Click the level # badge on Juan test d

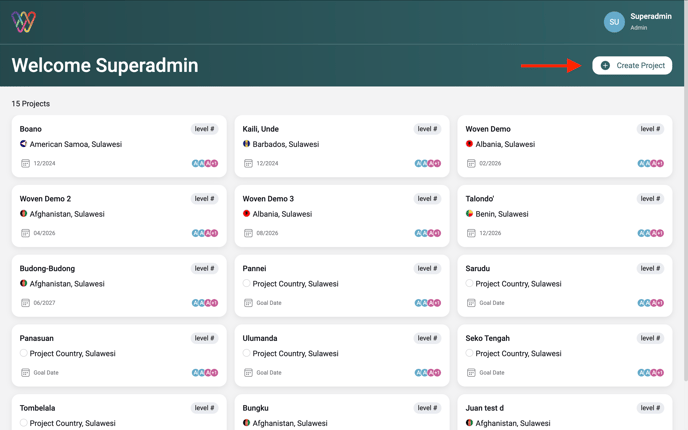(650, 408)
